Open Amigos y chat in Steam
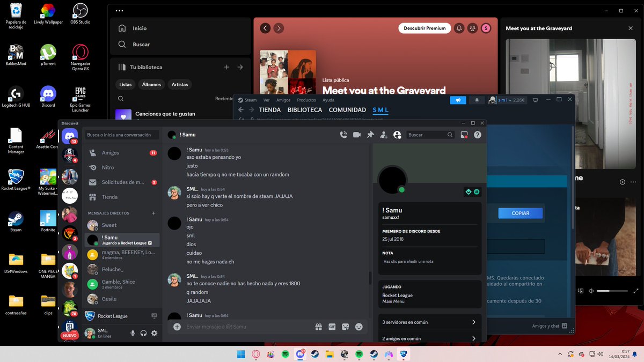This screenshot has height=362, width=644. (549, 326)
